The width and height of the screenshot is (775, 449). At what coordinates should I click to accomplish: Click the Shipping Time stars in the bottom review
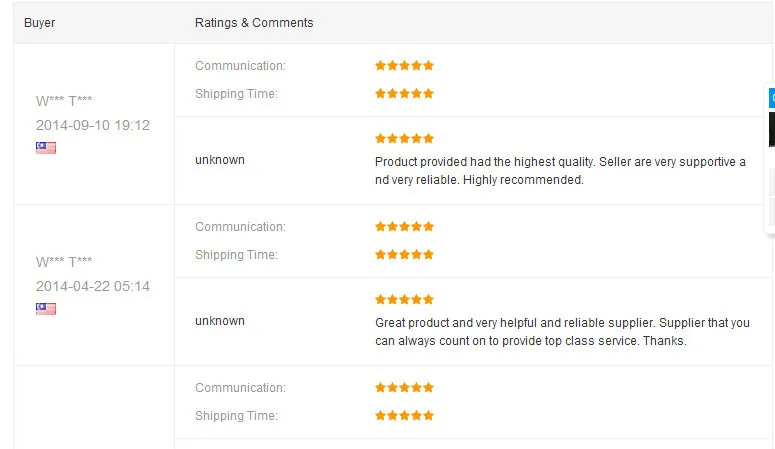pyautogui.click(x=404, y=416)
